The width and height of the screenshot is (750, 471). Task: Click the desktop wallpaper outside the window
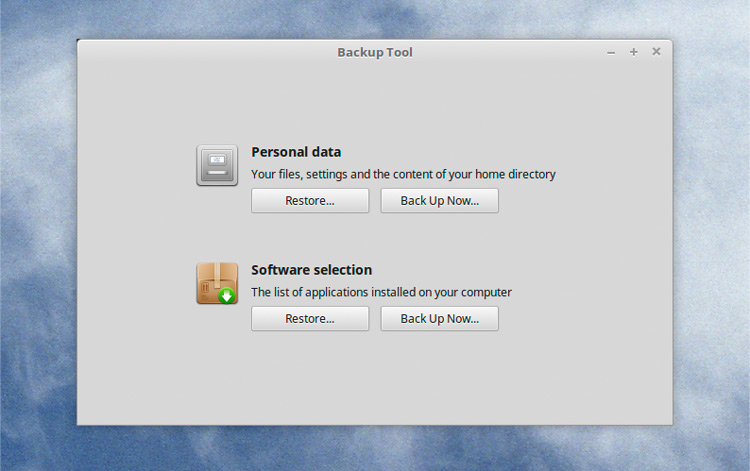(x=38, y=239)
